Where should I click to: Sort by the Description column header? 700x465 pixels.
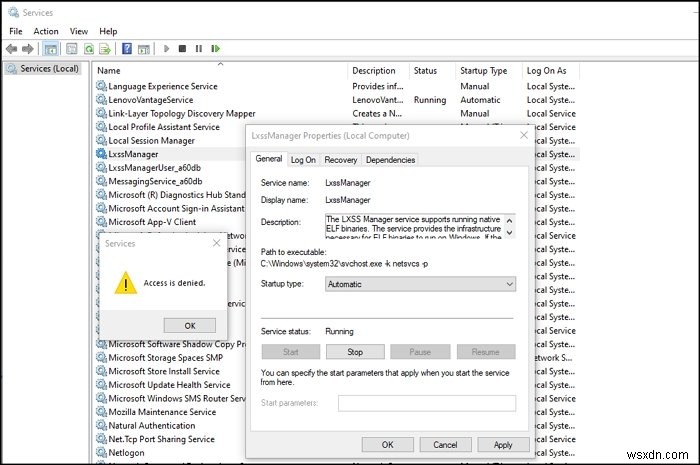click(378, 71)
